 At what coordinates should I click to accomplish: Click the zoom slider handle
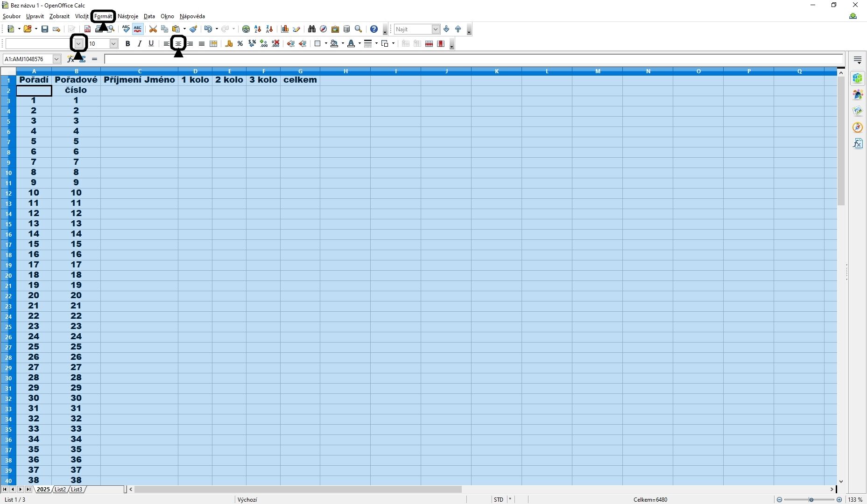(811, 500)
